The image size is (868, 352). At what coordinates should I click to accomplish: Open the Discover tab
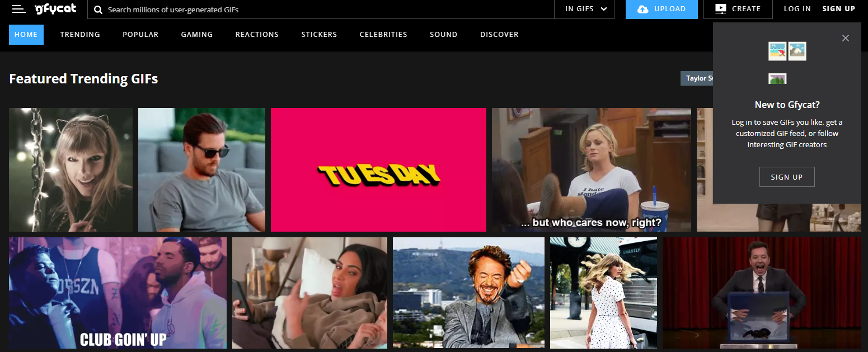pos(499,35)
